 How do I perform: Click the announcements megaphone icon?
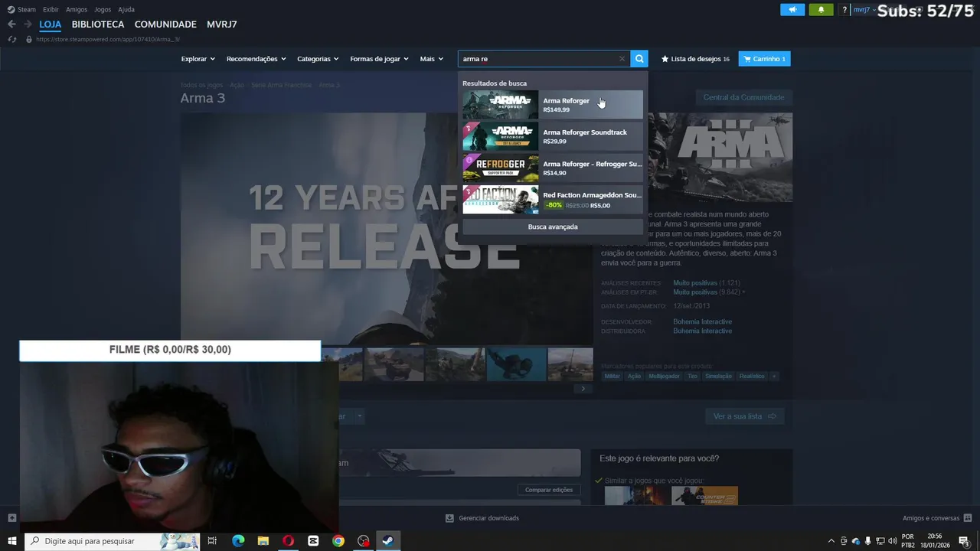[x=792, y=10]
